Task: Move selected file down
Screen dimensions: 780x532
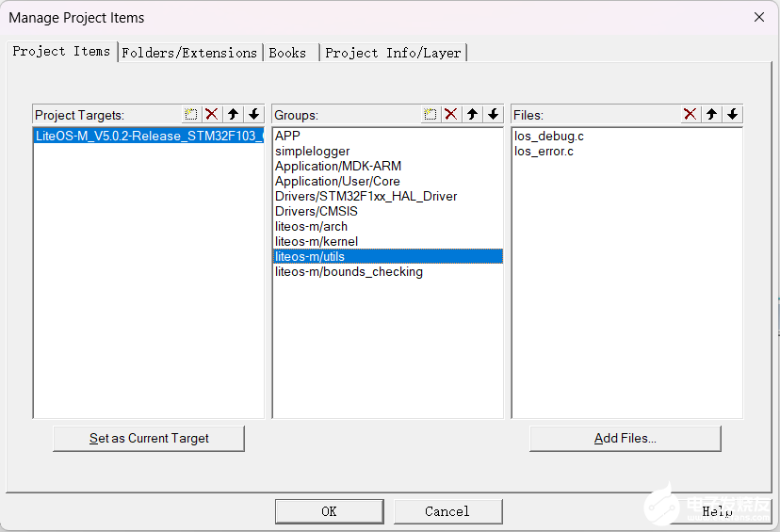Action: [732, 114]
